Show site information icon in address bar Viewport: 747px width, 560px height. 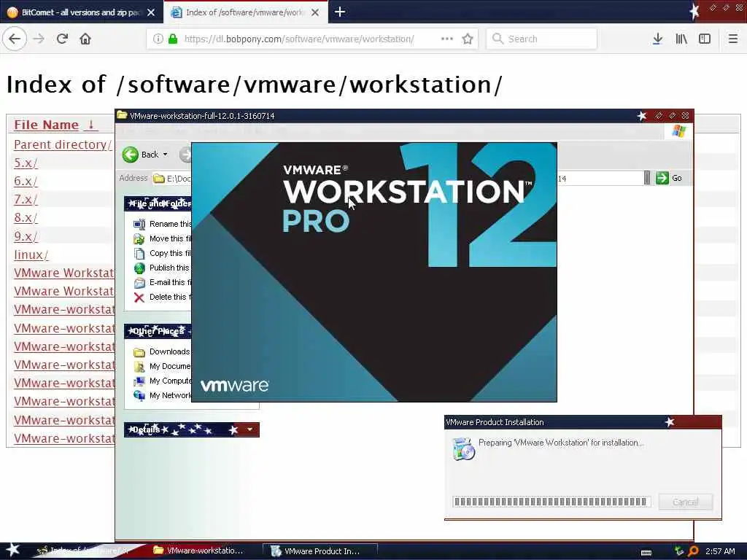pos(158,39)
